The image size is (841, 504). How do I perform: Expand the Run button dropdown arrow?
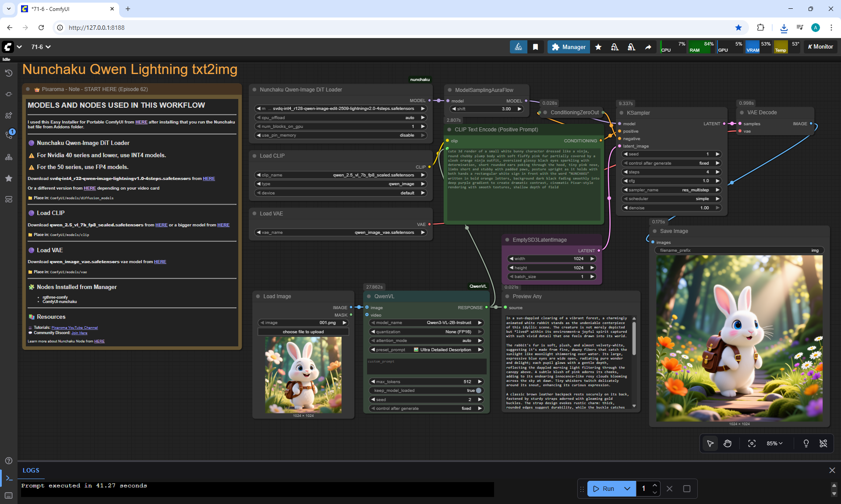point(627,489)
